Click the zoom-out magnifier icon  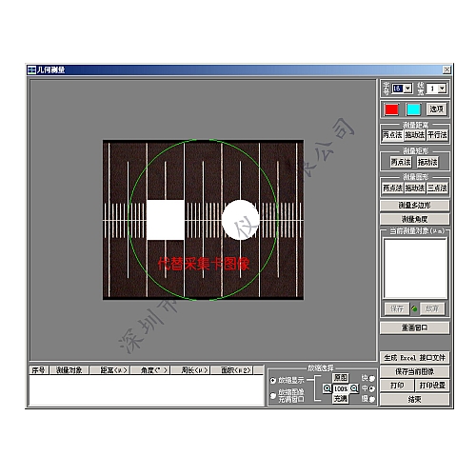[354, 388]
